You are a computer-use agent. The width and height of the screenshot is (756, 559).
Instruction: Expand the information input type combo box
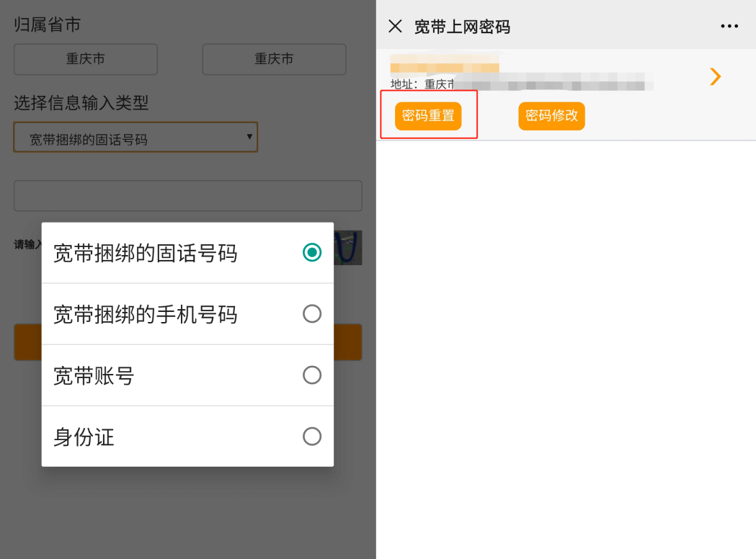[x=135, y=137]
